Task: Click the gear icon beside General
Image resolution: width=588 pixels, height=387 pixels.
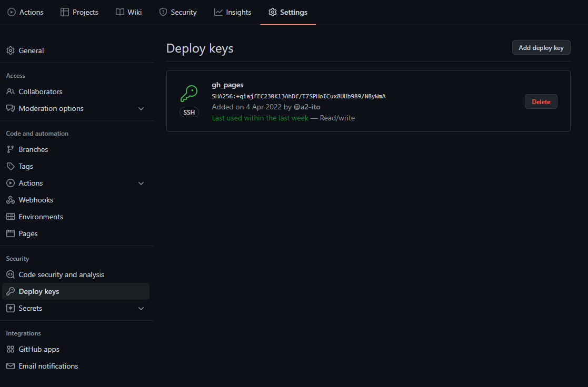Action: (11, 50)
